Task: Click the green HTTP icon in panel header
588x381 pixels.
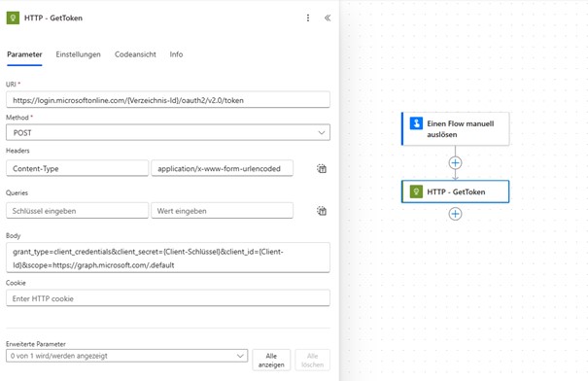Action: (x=13, y=17)
